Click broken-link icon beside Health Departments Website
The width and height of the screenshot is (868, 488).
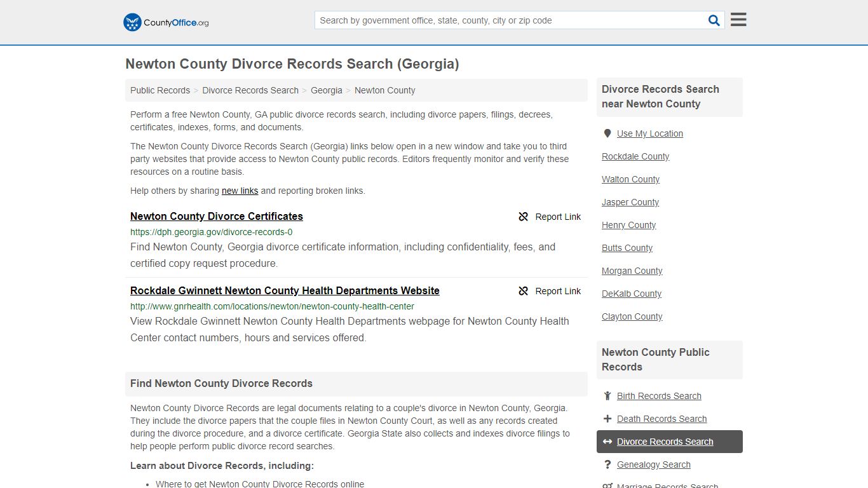click(524, 291)
